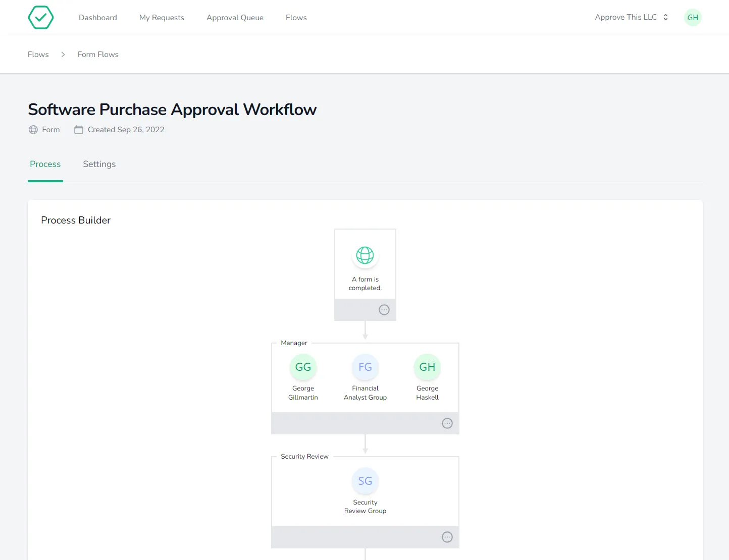Open ellipsis menu on form completion node
This screenshot has width=729, height=560.
384,309
